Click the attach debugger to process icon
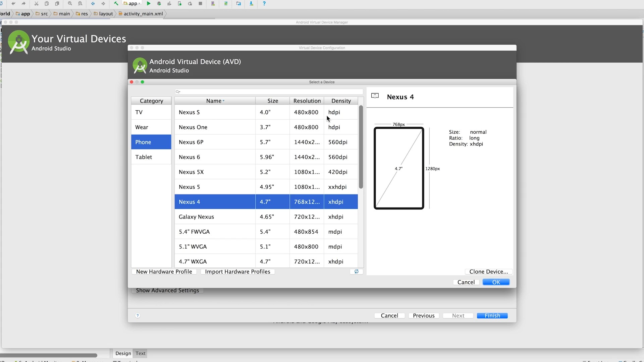Viewport: 644px width, 362px height. coord(179,4)
